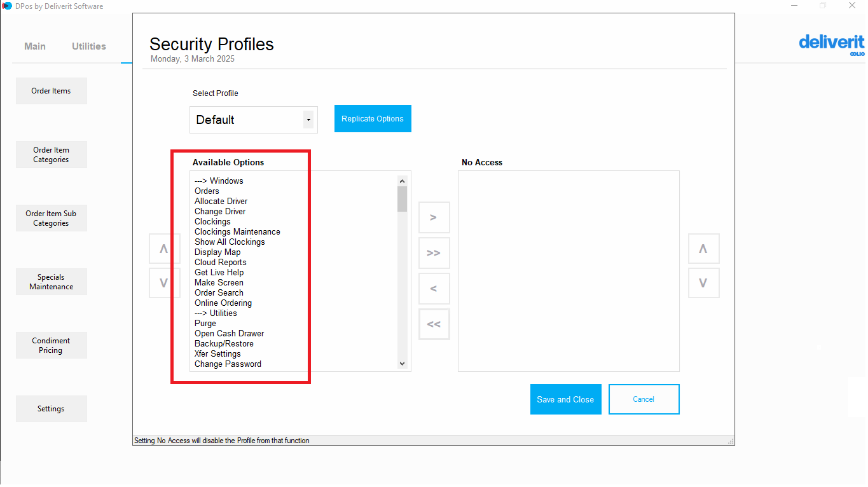Click the Available Options scrollbar up arrow
868x487 pixels.
[402, 181]
